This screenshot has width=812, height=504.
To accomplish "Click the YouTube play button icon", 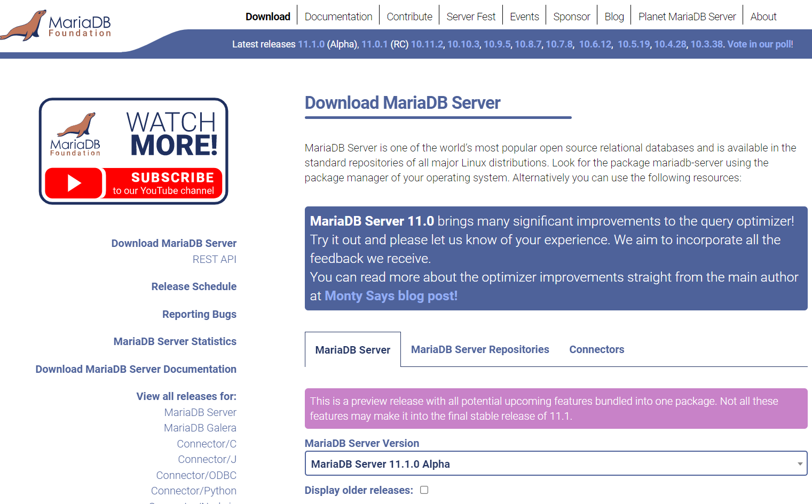I will [x=74, y=183].
